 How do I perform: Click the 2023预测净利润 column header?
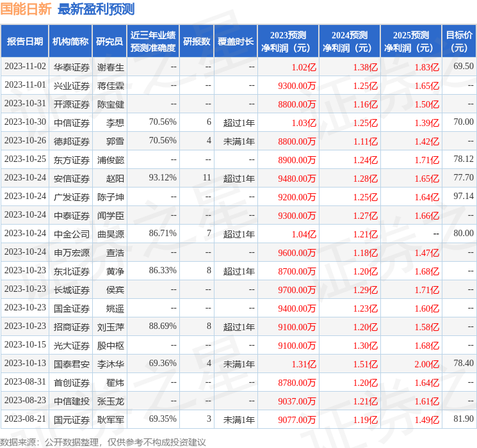tap(288, 42)
